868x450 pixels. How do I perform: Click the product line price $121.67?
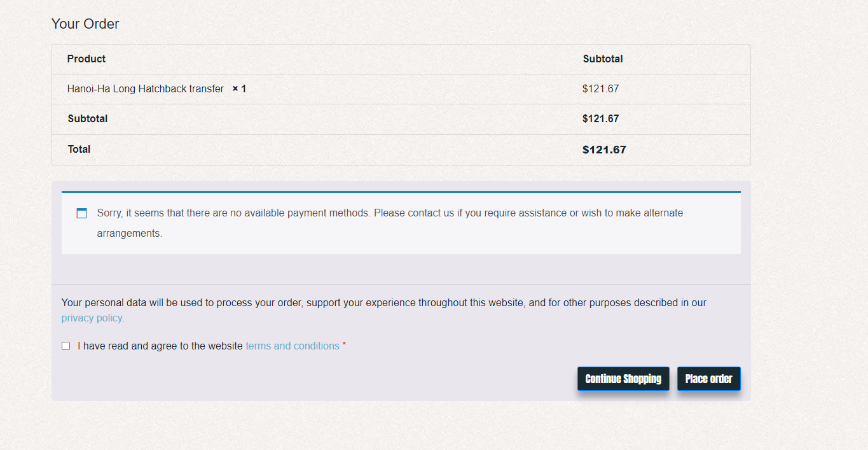601,89
